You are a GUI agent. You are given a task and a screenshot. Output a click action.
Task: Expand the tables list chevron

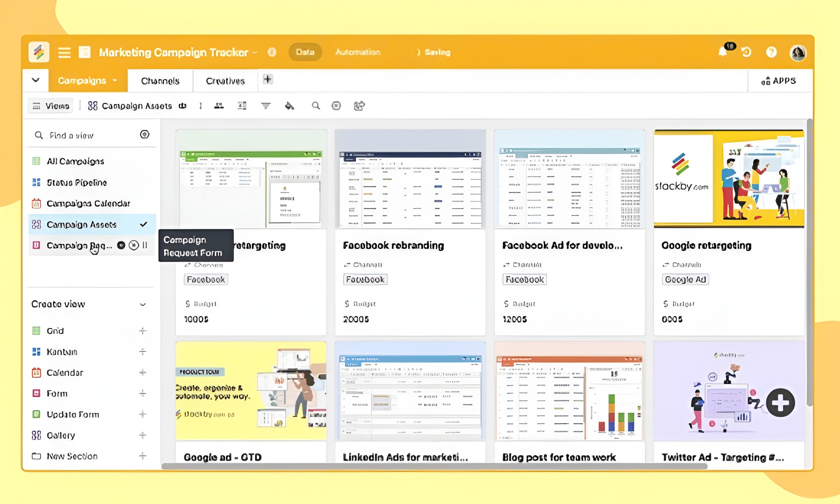36,80
